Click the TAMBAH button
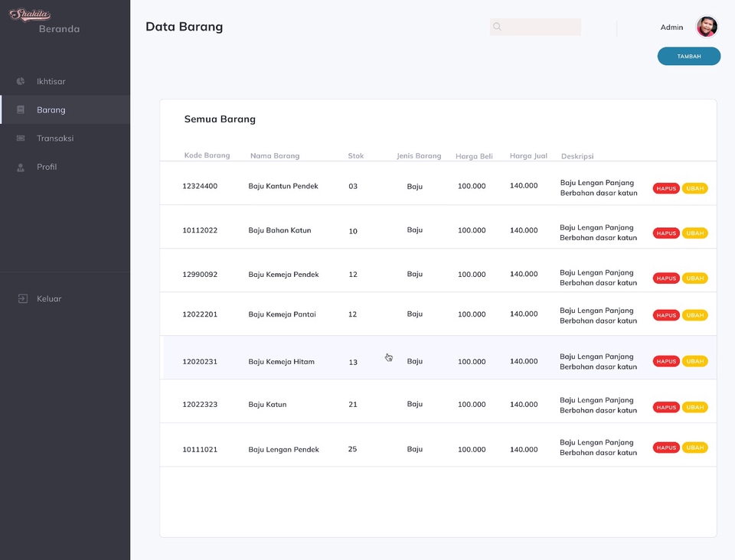The image size is (735, 560). 688,56
